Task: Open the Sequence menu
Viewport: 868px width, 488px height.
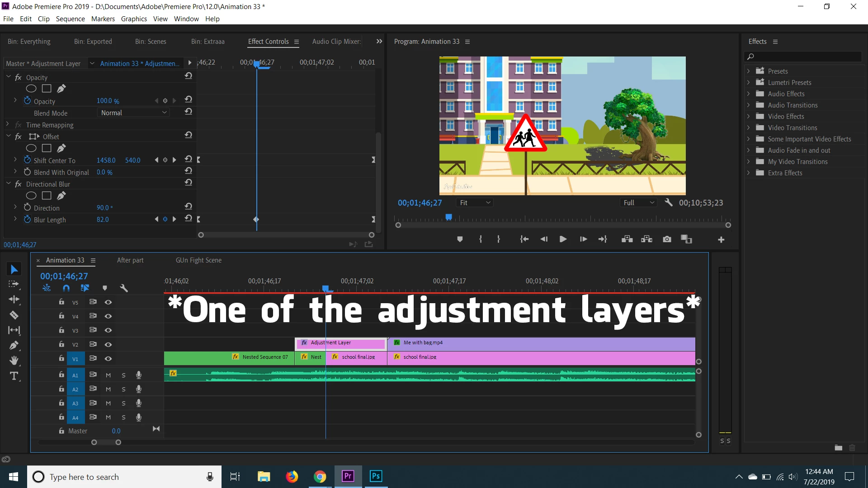Action: click(70, 19)
